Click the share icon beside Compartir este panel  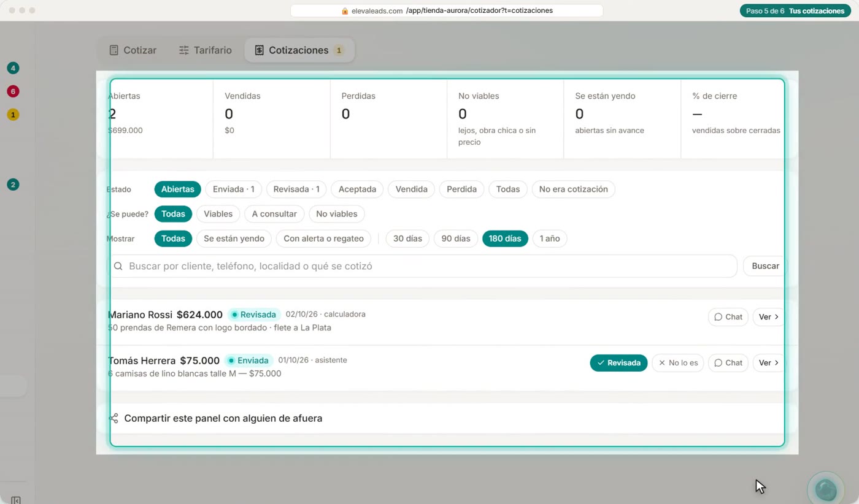114,418
